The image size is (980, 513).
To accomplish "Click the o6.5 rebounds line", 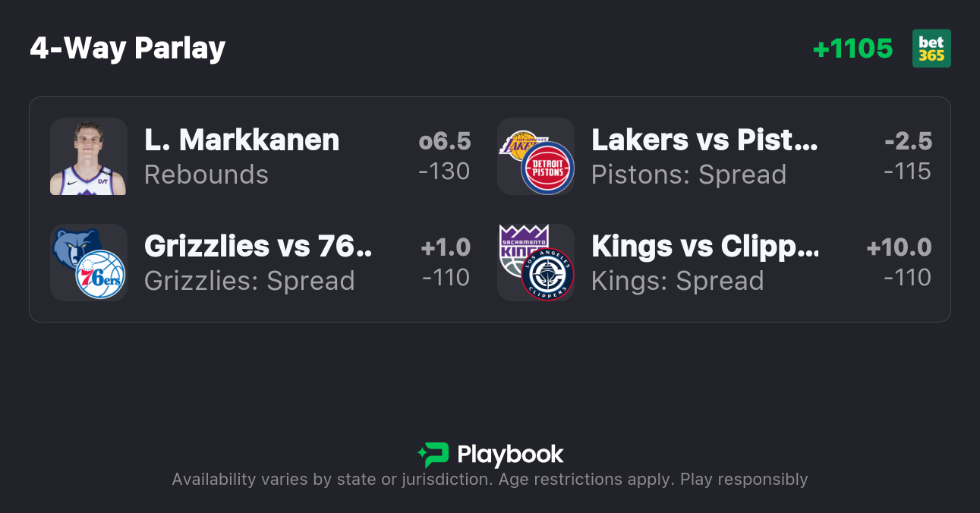I will pyautogui.click(x=444, y=141).
